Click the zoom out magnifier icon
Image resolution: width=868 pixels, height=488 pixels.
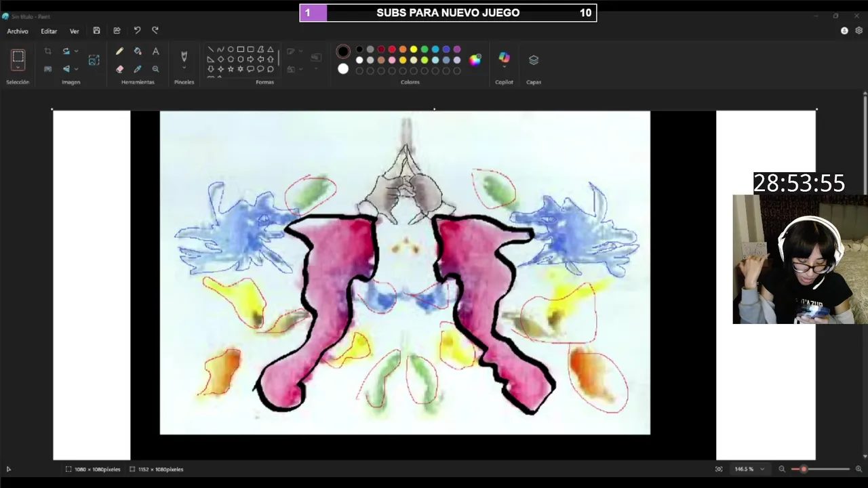[x=782, y=469]
